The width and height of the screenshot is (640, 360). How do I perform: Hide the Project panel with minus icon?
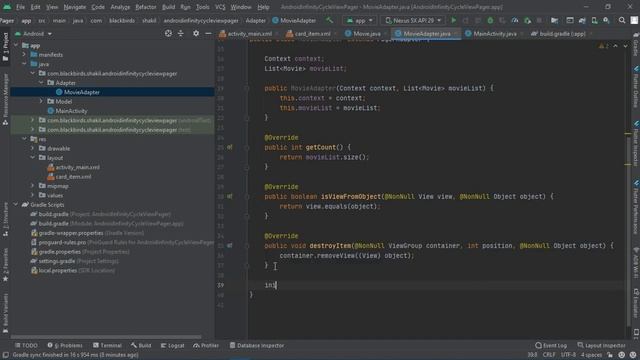[x=208, y=33]
